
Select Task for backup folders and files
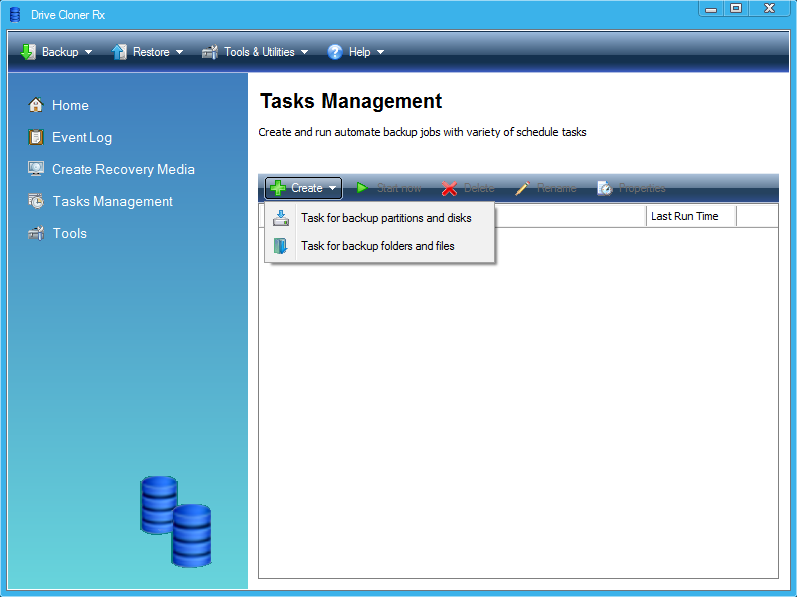coord(378,246)
